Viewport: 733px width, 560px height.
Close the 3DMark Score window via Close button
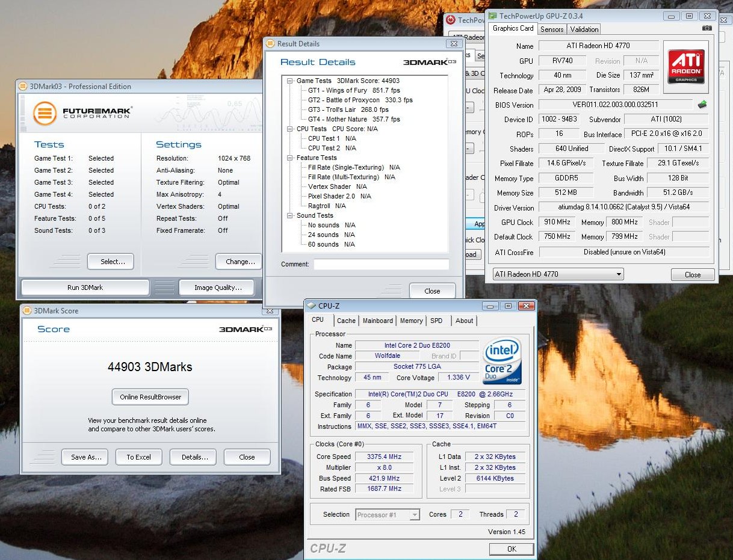tap(247, 457)
